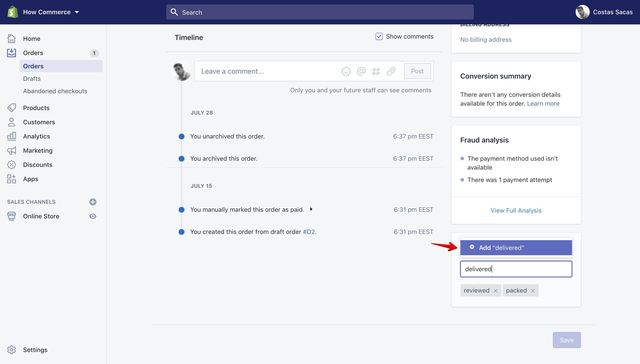Viewport: 640px width, 364px height.
Task: Open View Full Analysis link
Action: point(516,210)
